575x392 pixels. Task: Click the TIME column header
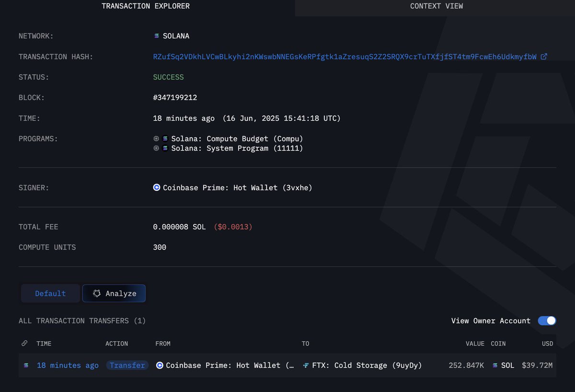(x=44, y=344)
